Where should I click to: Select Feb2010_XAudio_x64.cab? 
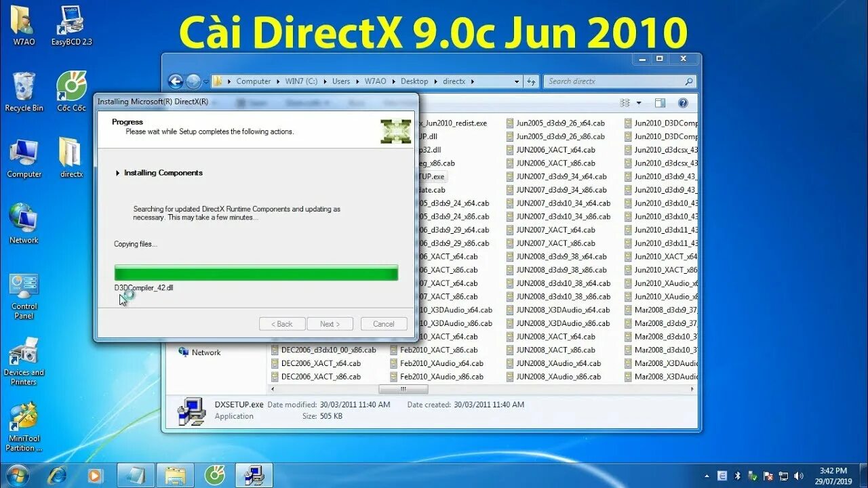(x=437, y=363)
